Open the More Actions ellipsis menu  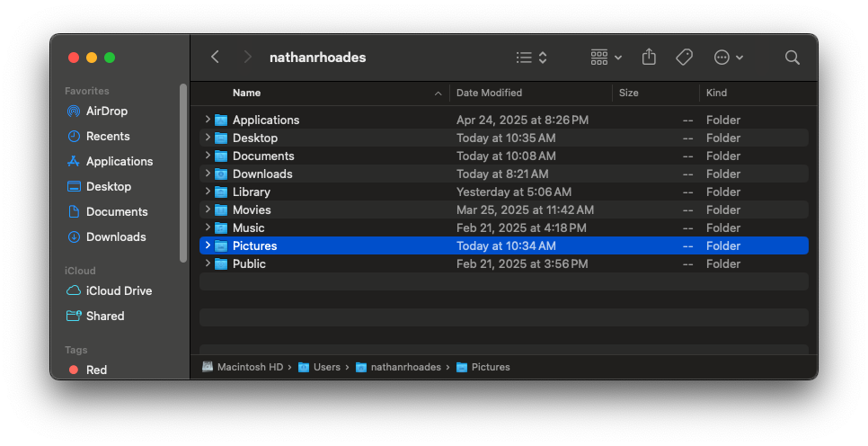728,58
